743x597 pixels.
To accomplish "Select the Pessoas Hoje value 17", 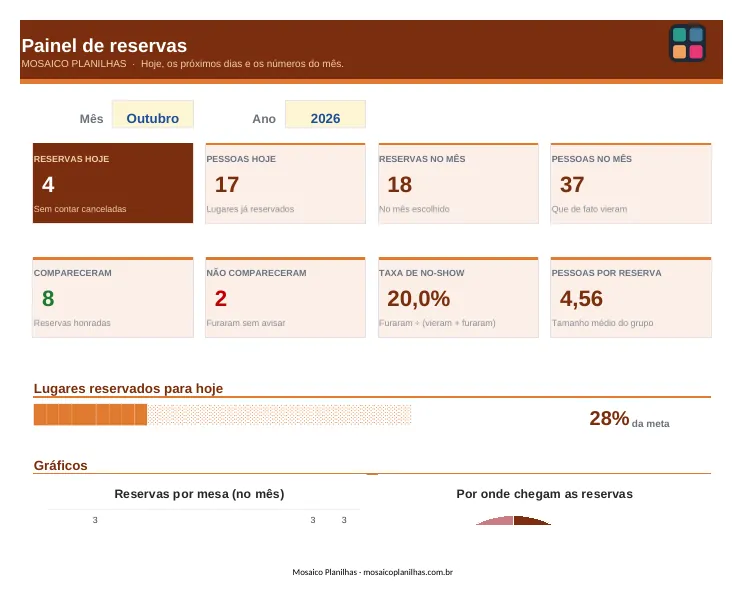I will point(227,184).
